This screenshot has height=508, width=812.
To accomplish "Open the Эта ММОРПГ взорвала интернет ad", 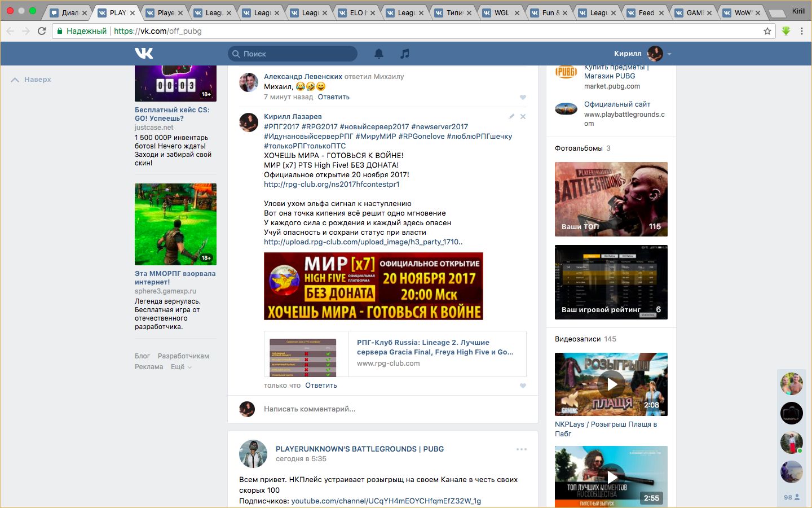I will [175, 278].
